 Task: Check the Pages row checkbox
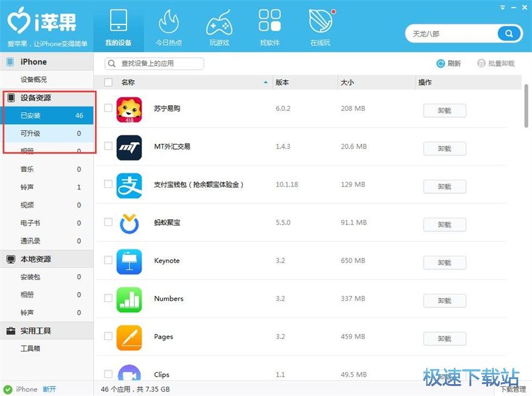pos(108,336)
